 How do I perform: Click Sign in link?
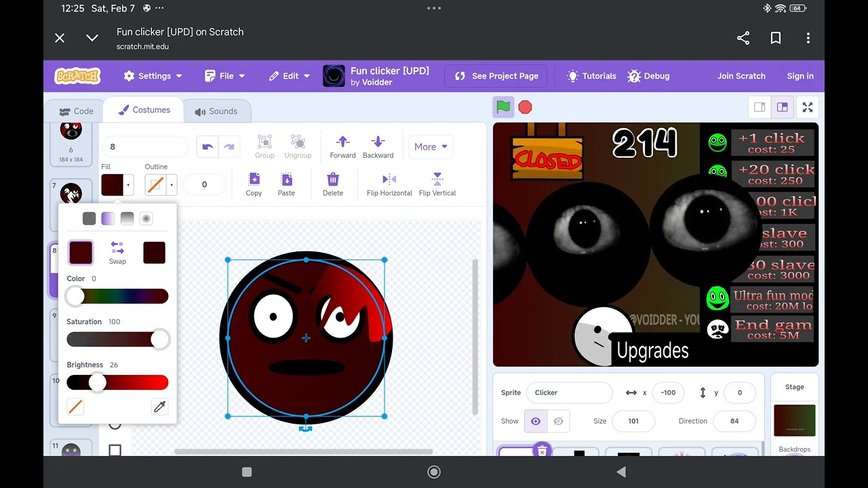tap(800, 76)
